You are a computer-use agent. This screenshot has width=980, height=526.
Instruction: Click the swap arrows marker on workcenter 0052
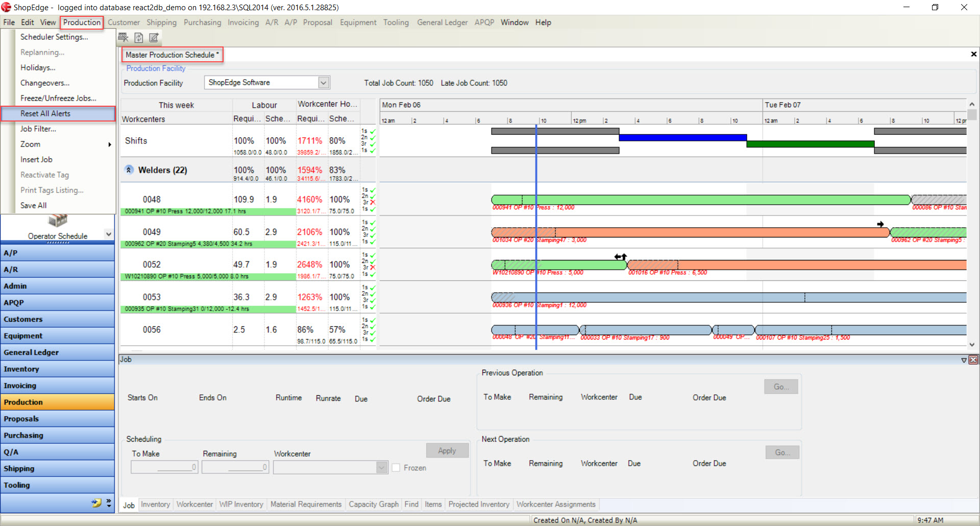click(x=620, y=256)
